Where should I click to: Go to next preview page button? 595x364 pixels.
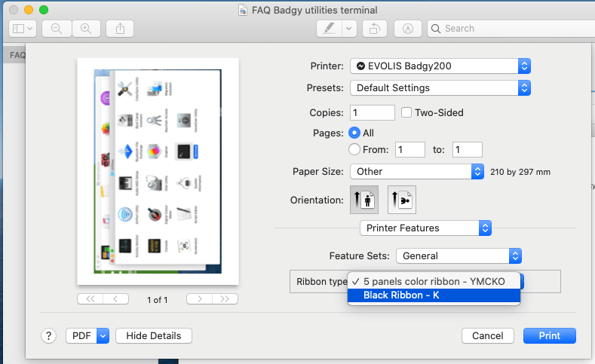200,299
